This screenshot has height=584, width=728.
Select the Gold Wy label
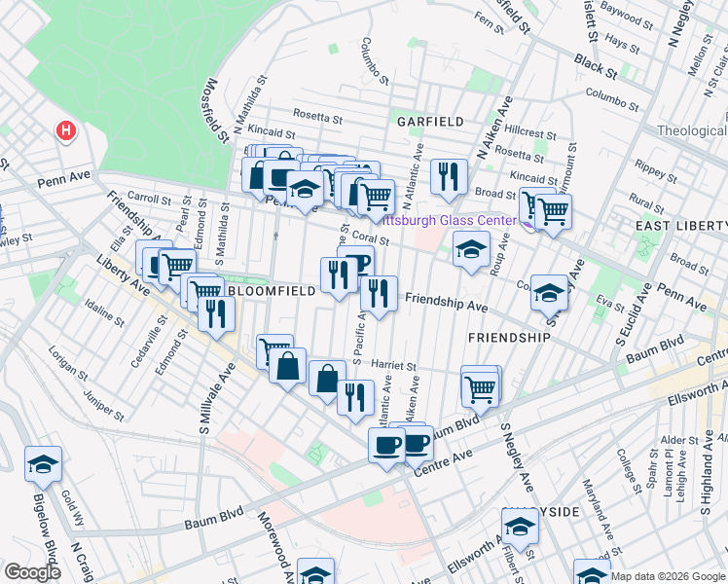tap(73, 508)
